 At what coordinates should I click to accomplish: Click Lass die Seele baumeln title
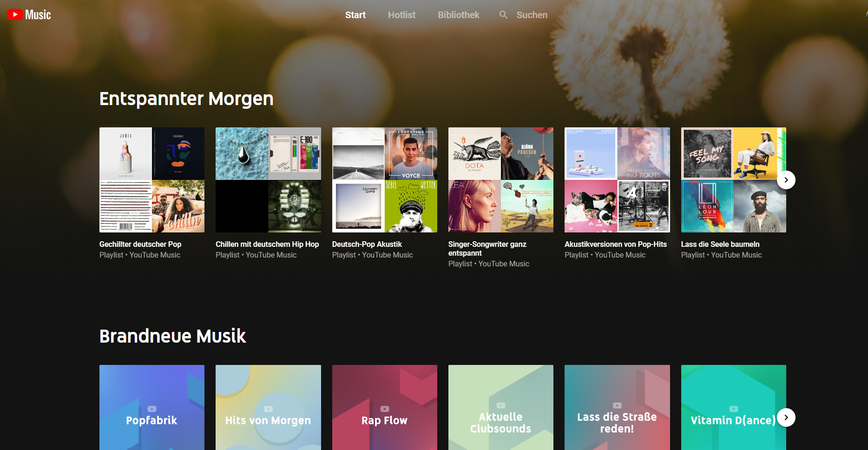point(720,244)
